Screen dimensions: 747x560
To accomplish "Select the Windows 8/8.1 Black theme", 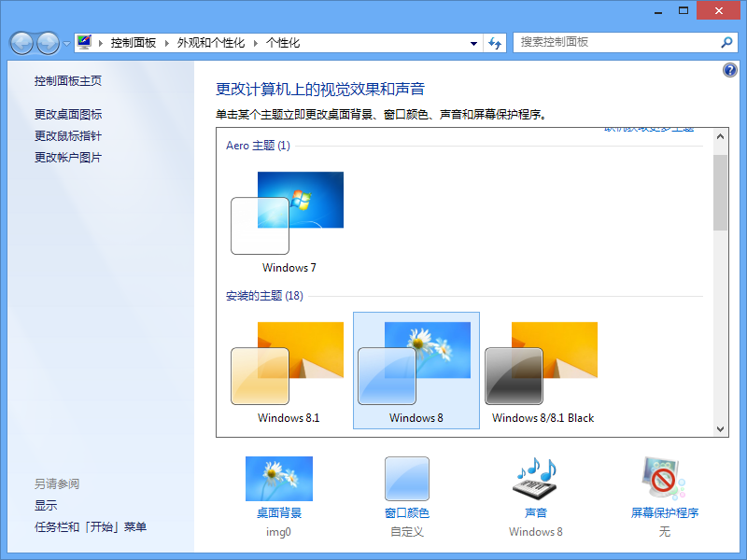I will click(543, 371).
